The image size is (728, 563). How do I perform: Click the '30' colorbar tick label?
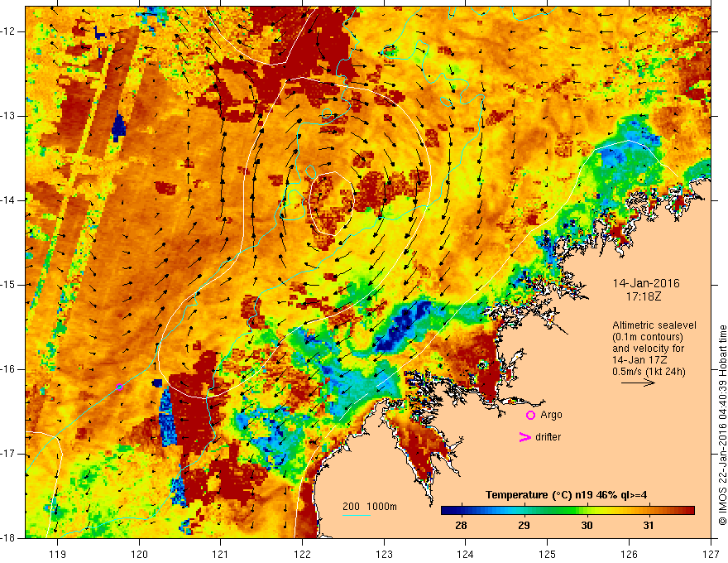click(587, 526)
